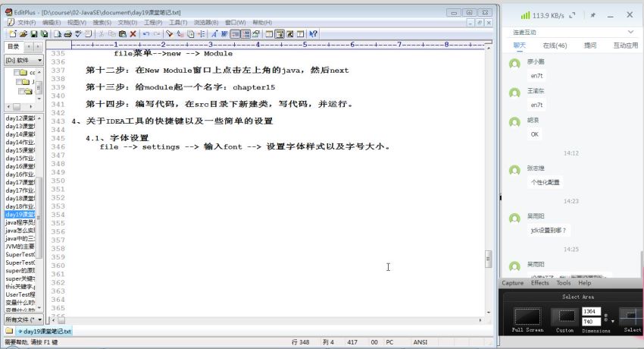Open the Capture menu in capture tool
This screenshot has width=644, height=349.
[513, 283]
